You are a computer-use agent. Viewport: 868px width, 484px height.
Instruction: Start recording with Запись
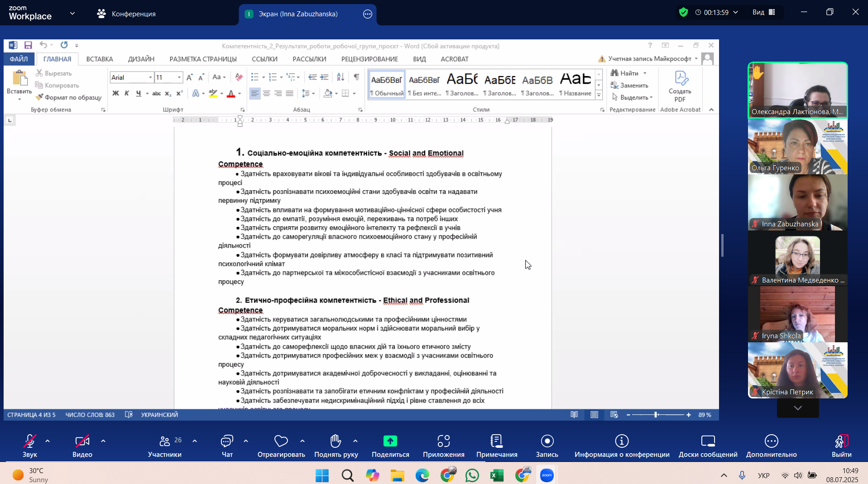click(x=547, y=446)
